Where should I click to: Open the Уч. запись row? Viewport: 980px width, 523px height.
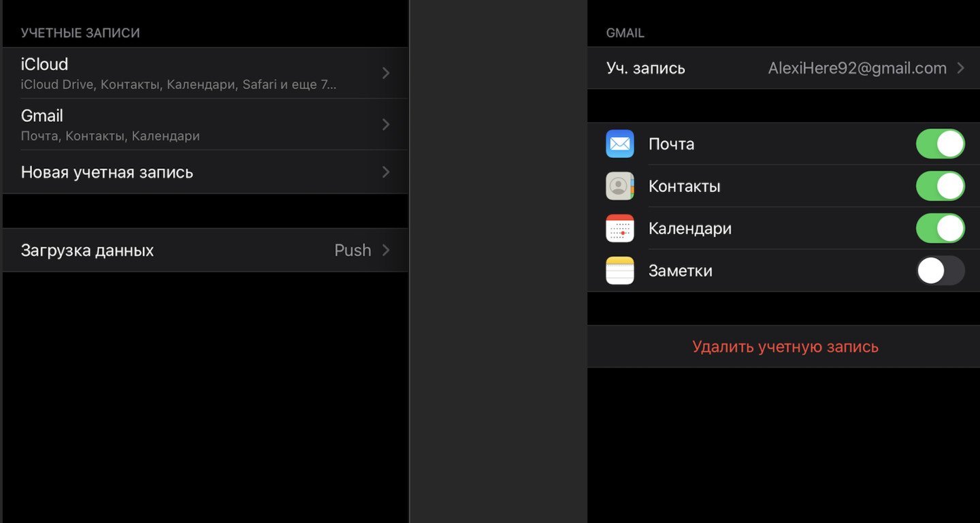(x=783, y=68)
